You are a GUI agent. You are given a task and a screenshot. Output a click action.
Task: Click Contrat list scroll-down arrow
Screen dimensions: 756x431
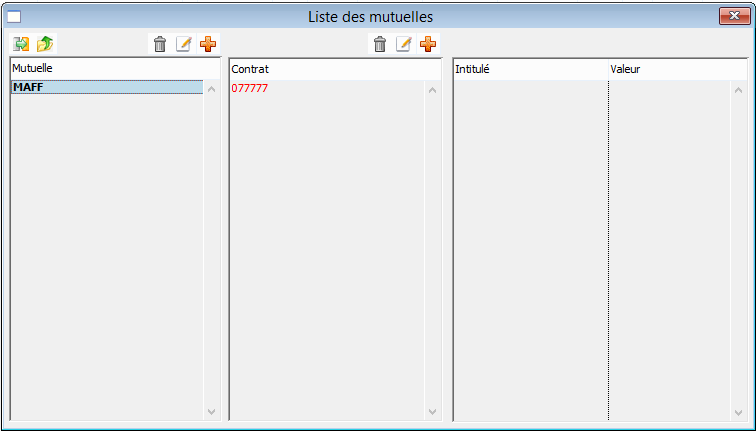pyautogui.click(x=432, y=412)
